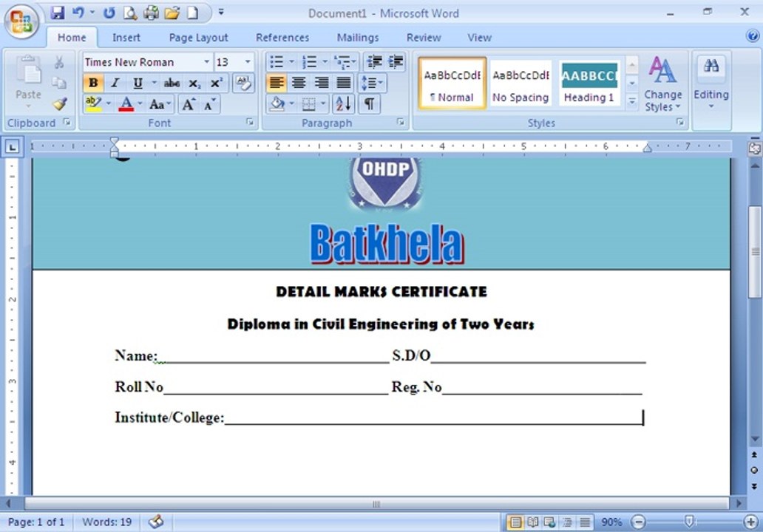Screen dimensions: 763x532
Task: Shrink font size with small A
Action: (210, 104)
